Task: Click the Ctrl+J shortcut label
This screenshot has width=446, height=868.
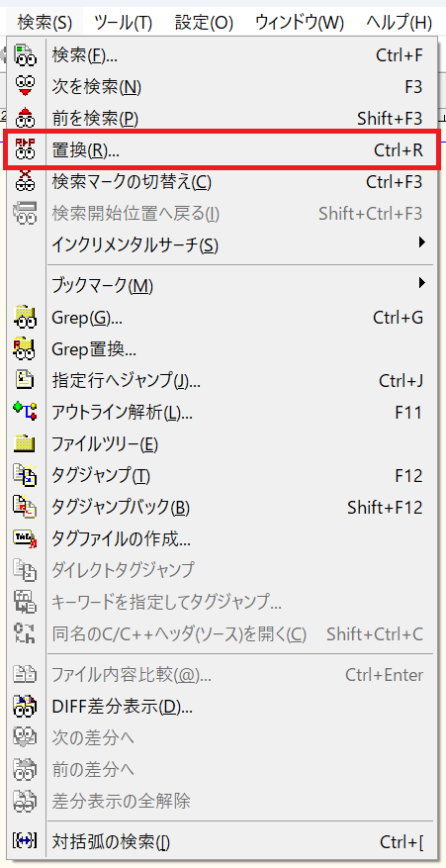Action: click(401, 380)
